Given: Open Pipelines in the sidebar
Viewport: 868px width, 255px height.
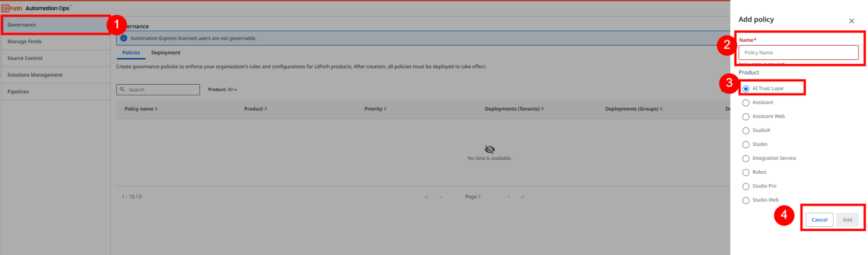Looking at the screenshot, I should 18,91.
